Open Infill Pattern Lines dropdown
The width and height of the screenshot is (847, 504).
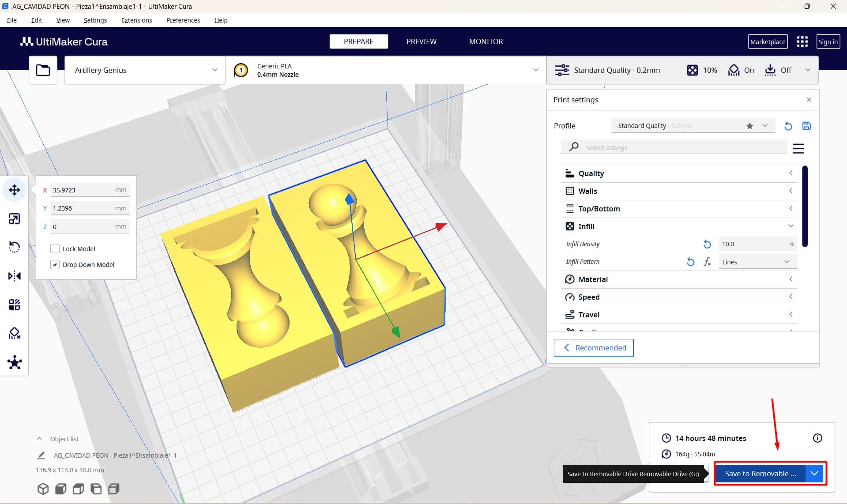(x=758, y=262)
